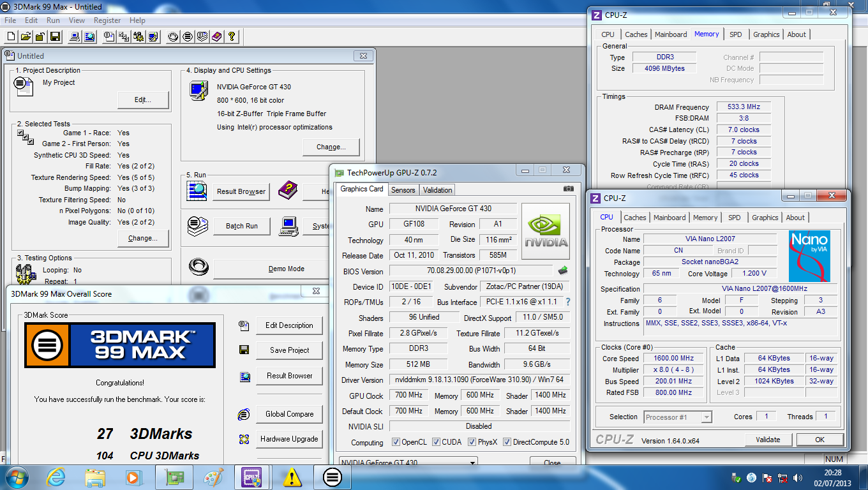Click the Validate button in CPU-Z
This screenshot has width=868, height=490.
(x=768, y=440)
